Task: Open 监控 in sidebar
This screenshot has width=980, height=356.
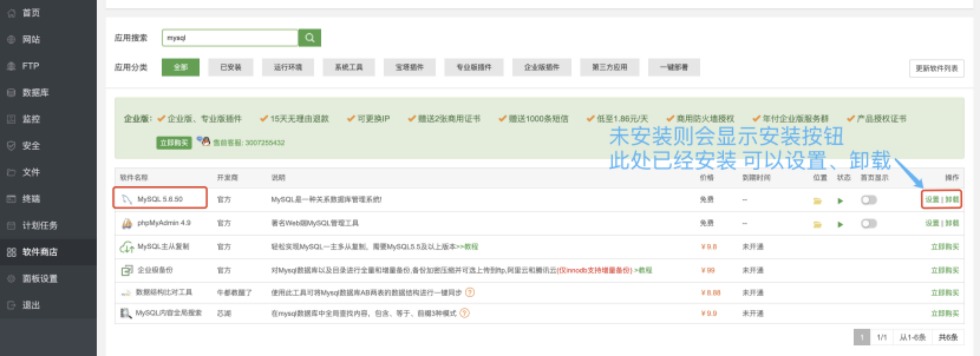Action: (x=31, y=119)
